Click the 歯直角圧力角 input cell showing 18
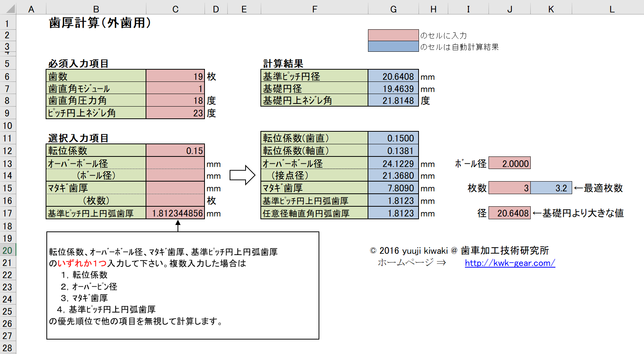The image size is (644, 354). coord(175,101)
